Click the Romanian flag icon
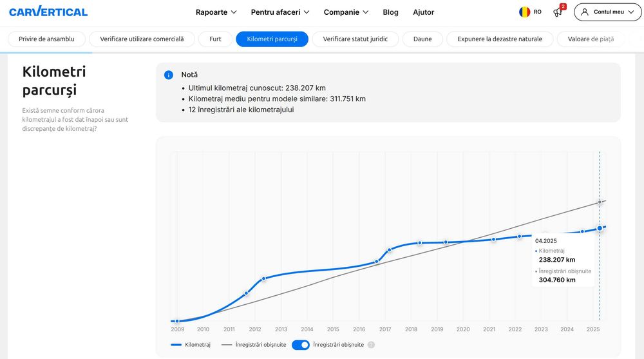 tap(525, 12)
